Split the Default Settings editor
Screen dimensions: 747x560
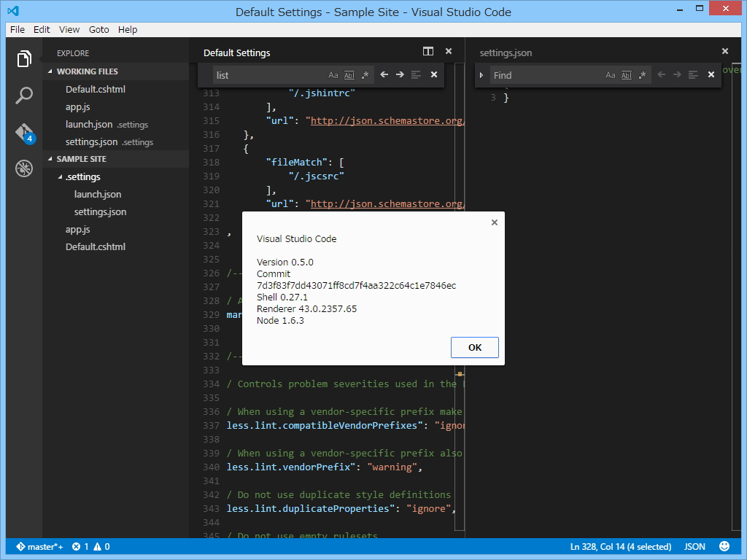click(x=428, y=52)
